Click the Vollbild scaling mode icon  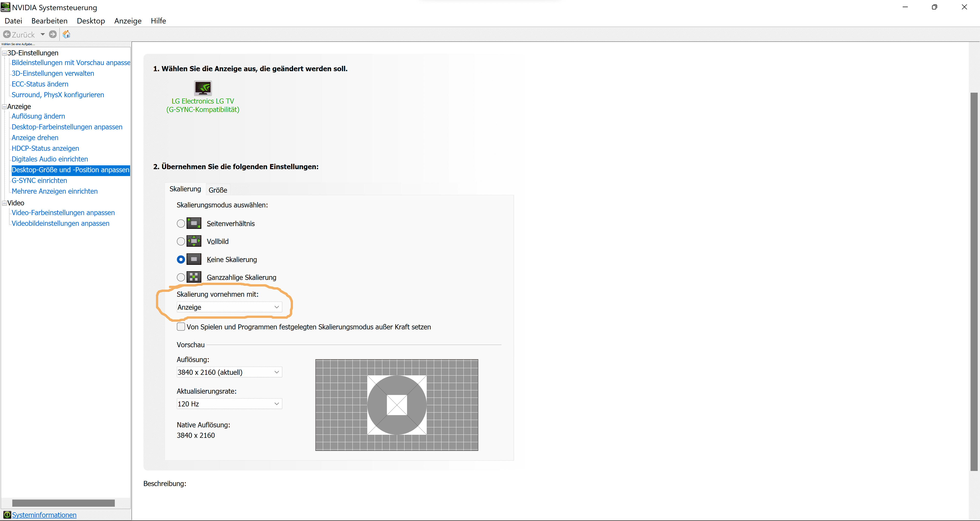(x=194, y=241)
